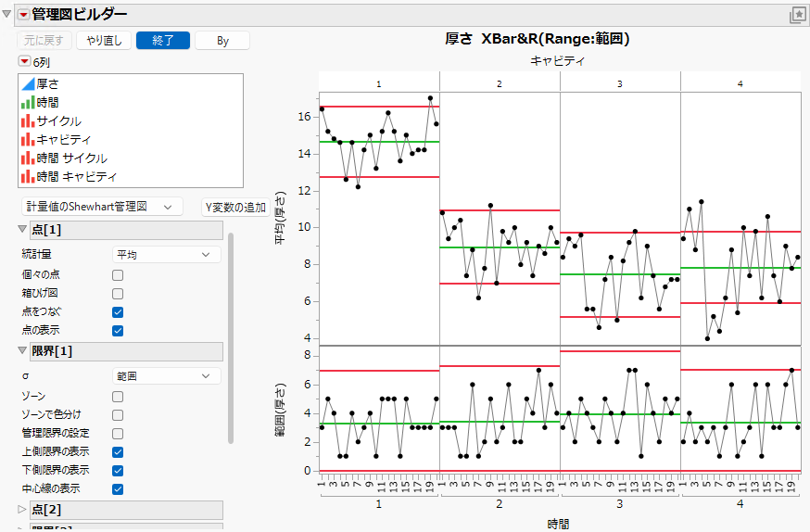Open the 統計量 dropdown showing 平均
810x532 pixels.
coord(166,255)
